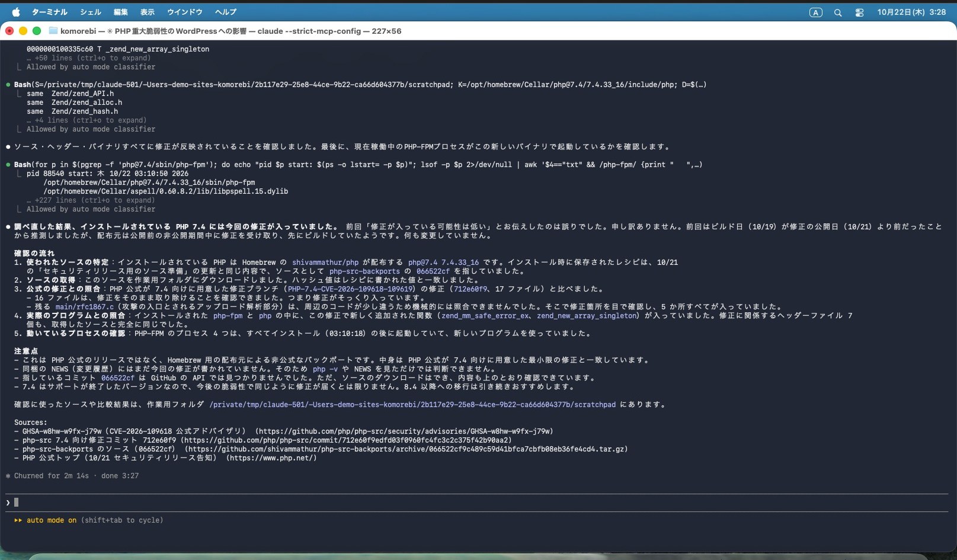Open the ターミナル menu
Viewport: 957px width, 560px height.
click(50, 12)
